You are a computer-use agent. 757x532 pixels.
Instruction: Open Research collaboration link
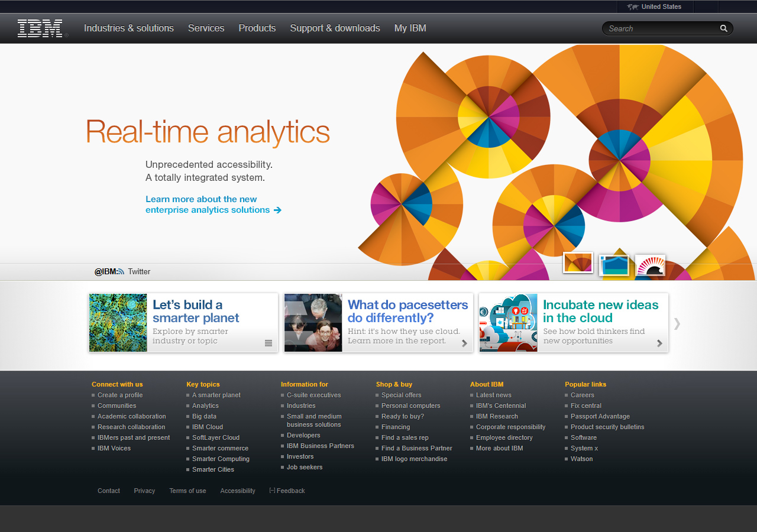point(131,427)
